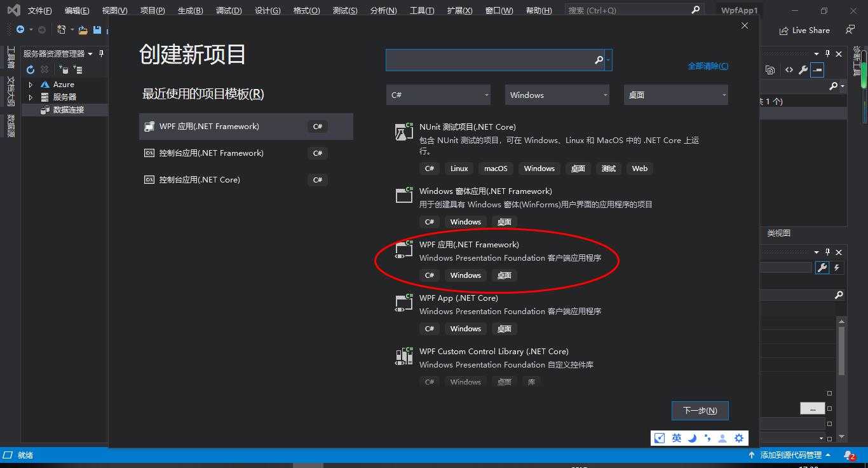
Task: Select recent template 控制台应用(.NET Framework)
Action: click(246, 153)
